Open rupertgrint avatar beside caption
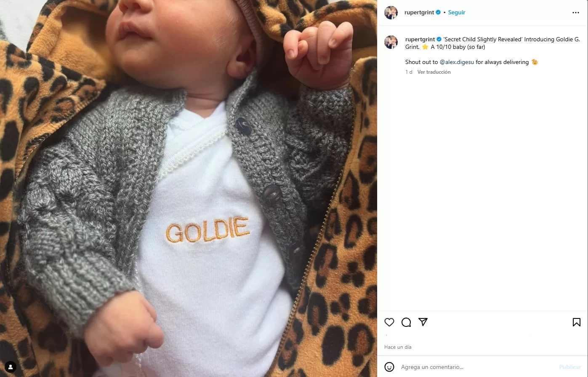 point(391,42)
